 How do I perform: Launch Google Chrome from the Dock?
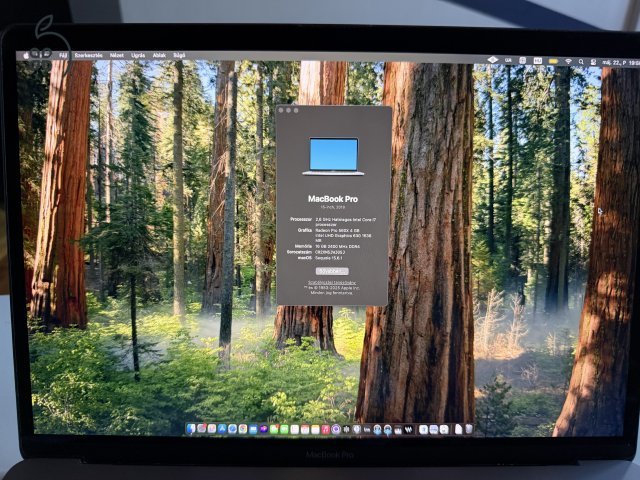tap(243, 429)
